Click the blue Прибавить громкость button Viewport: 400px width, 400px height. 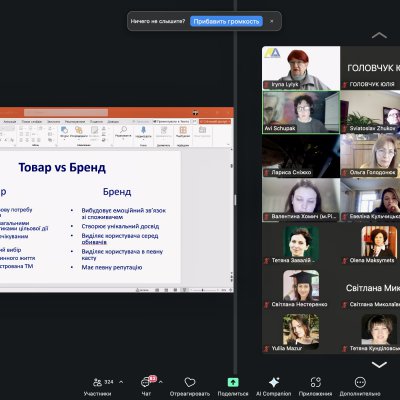(x=226, y=21)
